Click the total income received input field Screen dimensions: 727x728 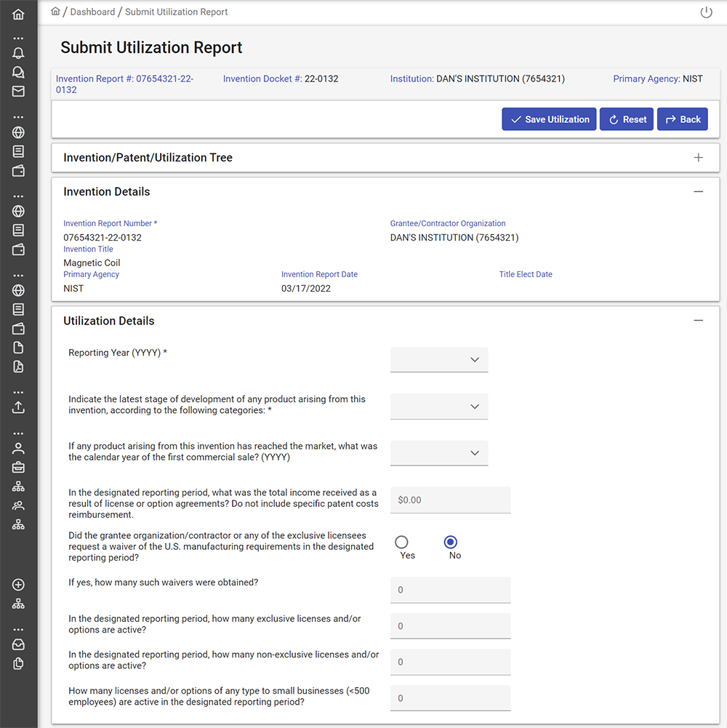pyautogui.click(x=450, y=500)
